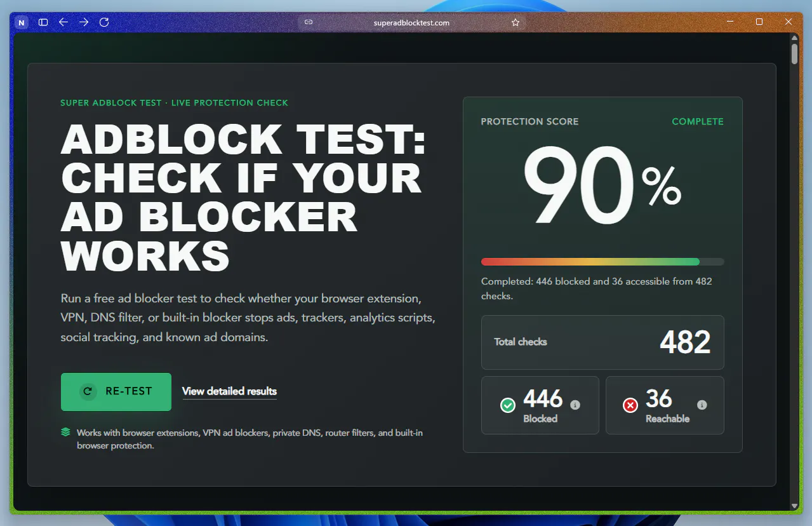812x526 pixels.
Task: Click the RE-TEST button
Action: coord(116,391)
